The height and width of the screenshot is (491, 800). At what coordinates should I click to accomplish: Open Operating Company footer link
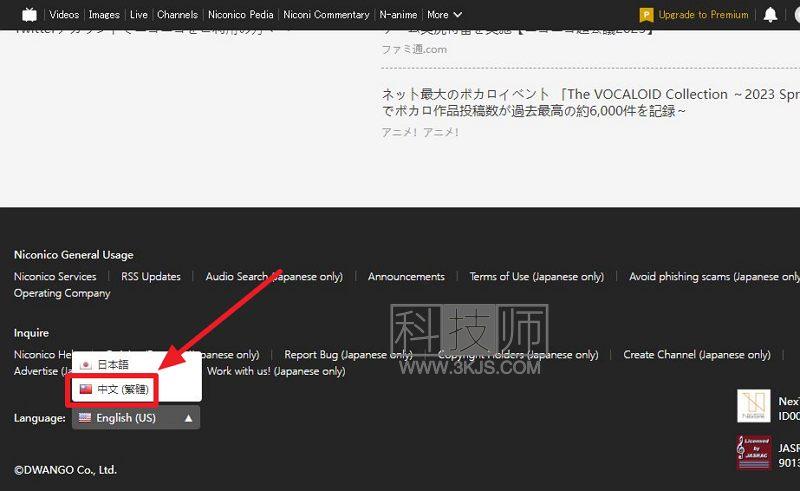[x=62, y=293]
